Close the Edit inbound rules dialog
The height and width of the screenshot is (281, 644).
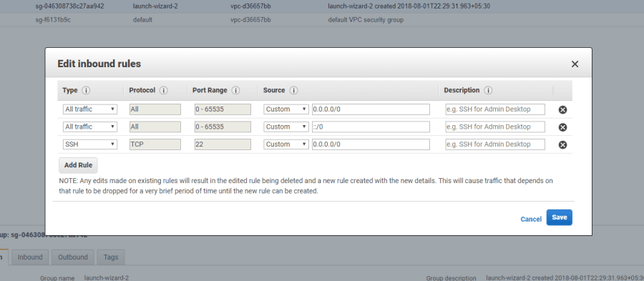tap(575, 64)
